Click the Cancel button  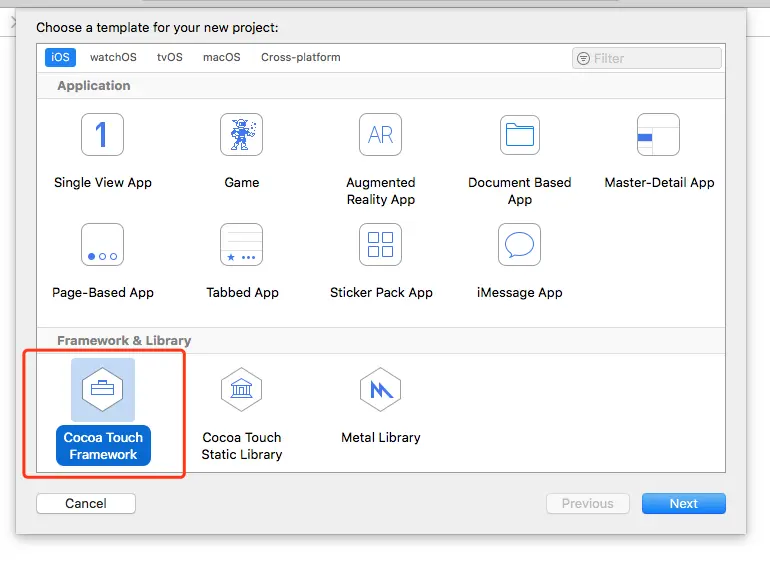(86, 503)
